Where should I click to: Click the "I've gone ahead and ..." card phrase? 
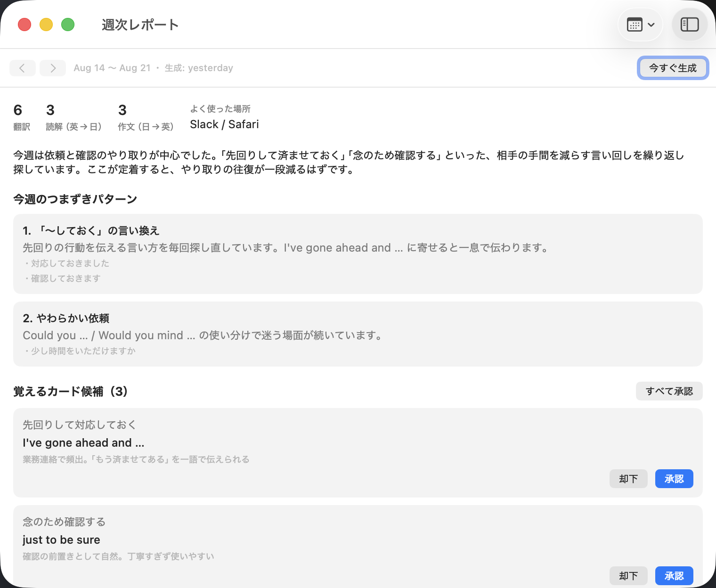83,443
